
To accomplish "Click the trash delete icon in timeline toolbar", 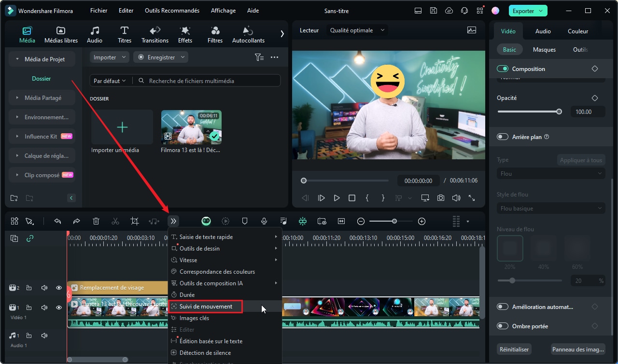I will click(x=96, y=221).
